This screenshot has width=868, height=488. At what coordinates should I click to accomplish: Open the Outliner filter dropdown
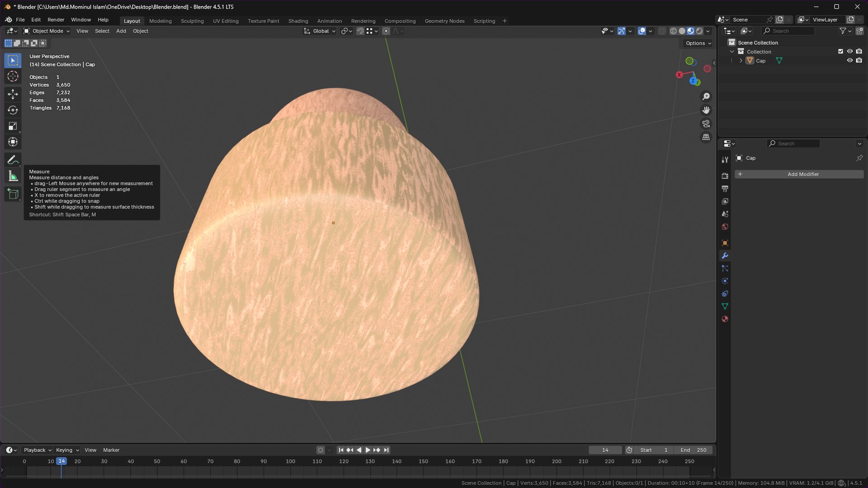845,31
